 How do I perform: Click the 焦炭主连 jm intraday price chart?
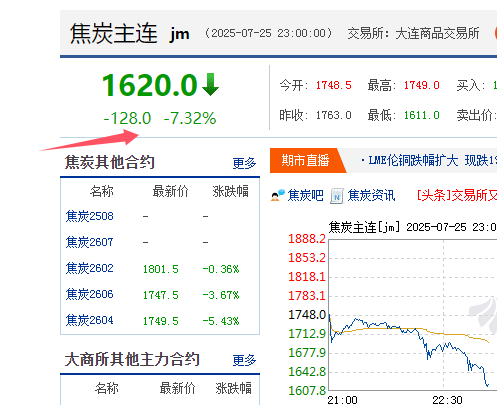413,315
